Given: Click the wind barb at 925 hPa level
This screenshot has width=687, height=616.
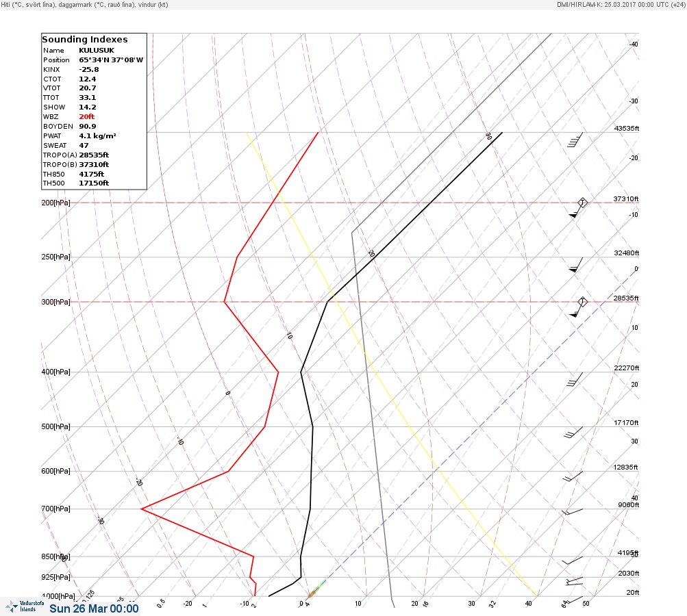Looking at the screenshot, I should coord(574,581).
